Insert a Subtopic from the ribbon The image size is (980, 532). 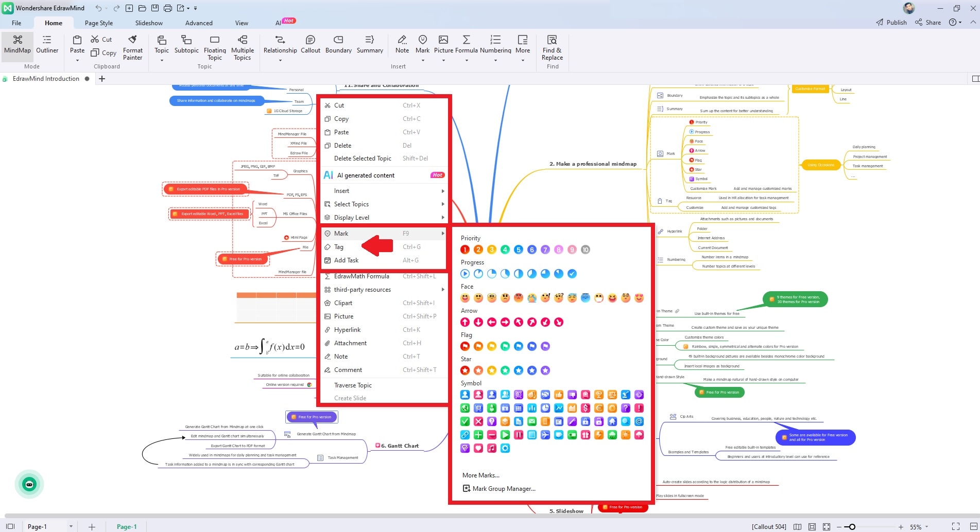point(186,45)
